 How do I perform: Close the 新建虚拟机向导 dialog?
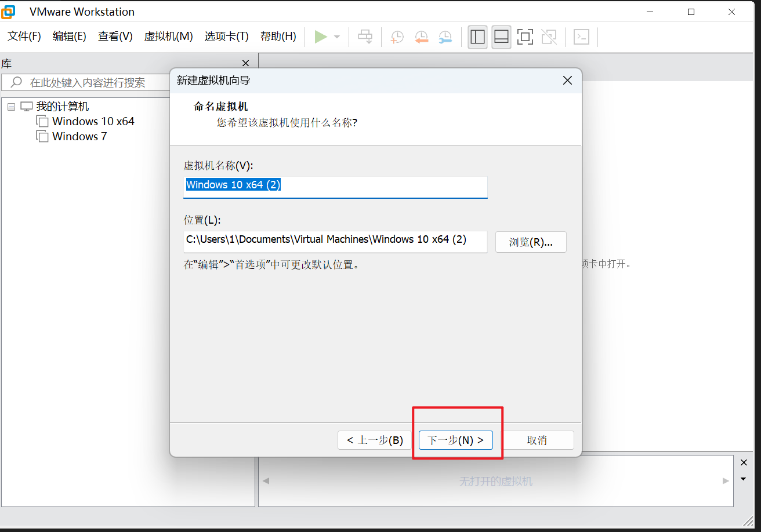tap(568, 81)
